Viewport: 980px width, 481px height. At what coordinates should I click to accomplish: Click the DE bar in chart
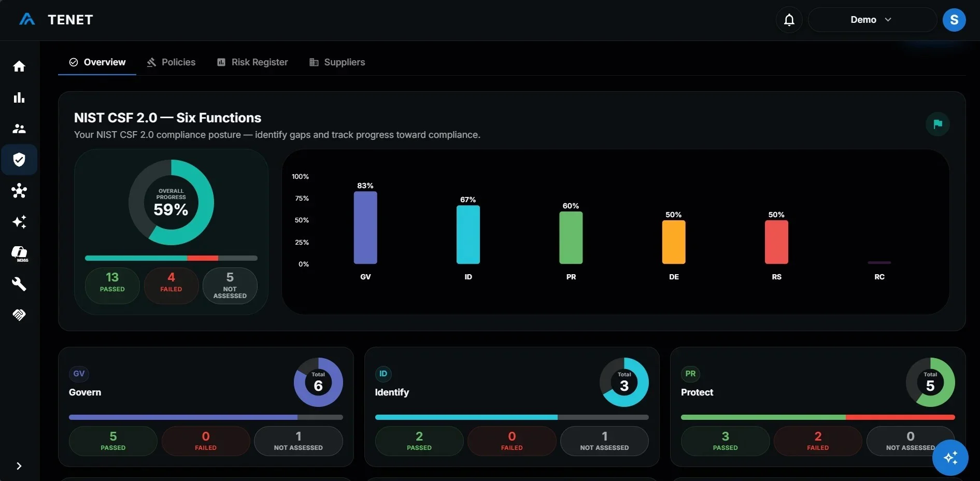point(674,242)
